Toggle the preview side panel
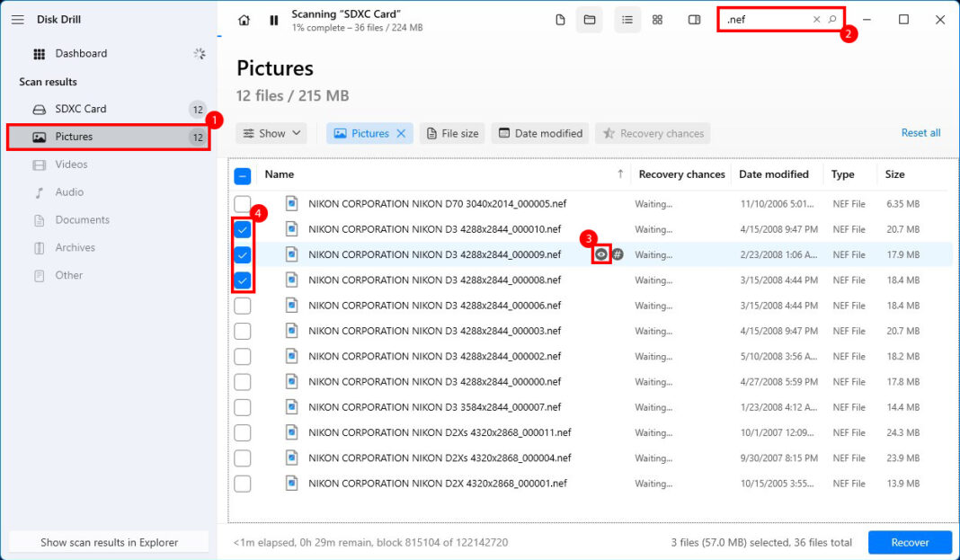The height and width of the screenshot is (560, 960). (x=694, y=19)
